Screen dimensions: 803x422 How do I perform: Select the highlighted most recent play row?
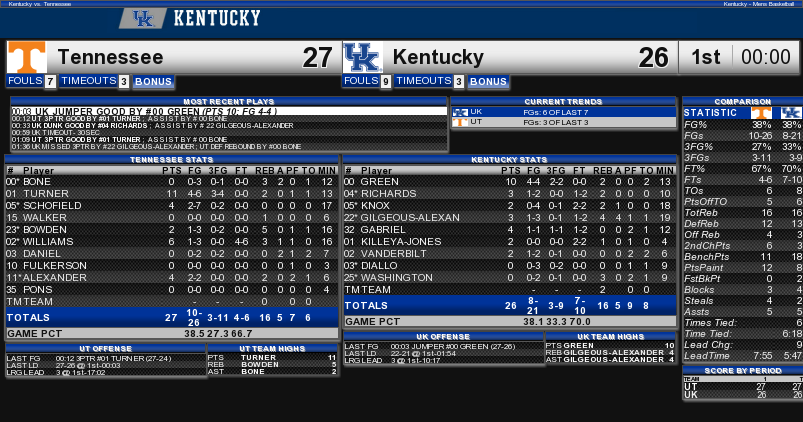tap(228, 112)
